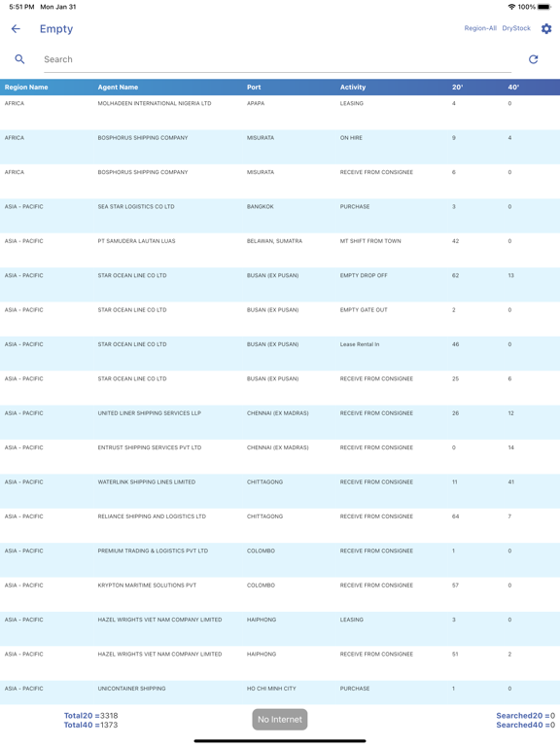Select the BANGKOK port cell
The height and width of the screenshot is (747, 560).
coord(260,207)
